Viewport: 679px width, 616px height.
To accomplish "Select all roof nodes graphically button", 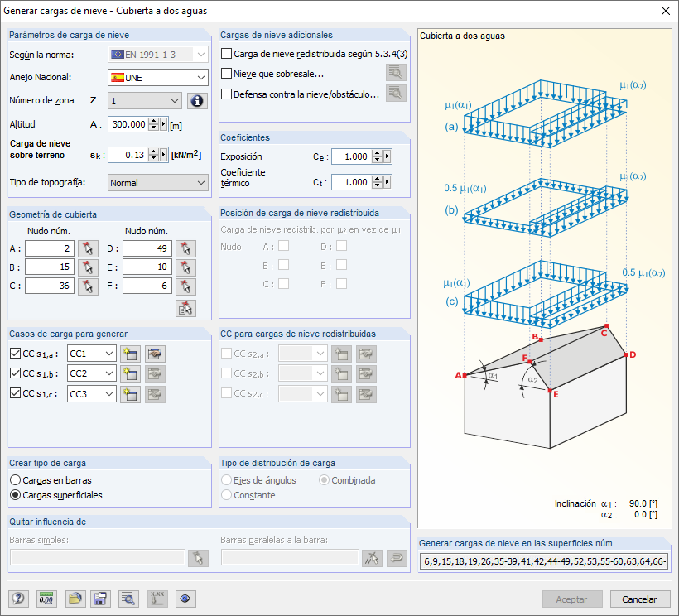I will tap(185, 308).
